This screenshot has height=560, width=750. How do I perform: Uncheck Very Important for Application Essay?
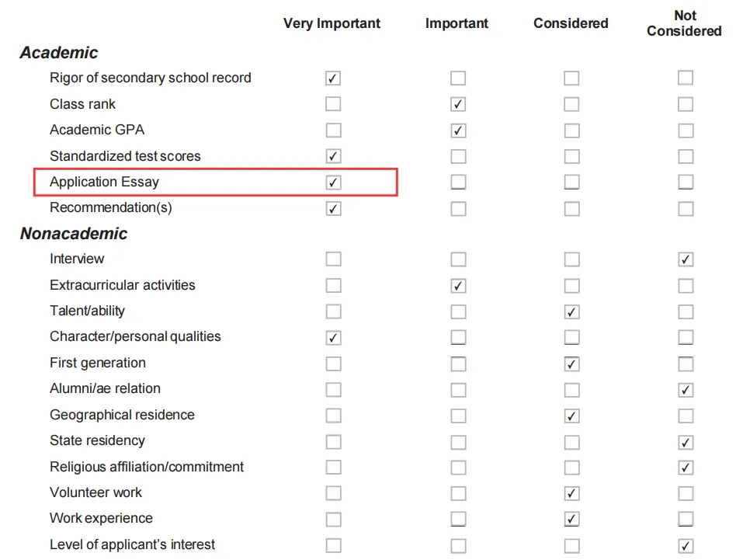(333, 183)
